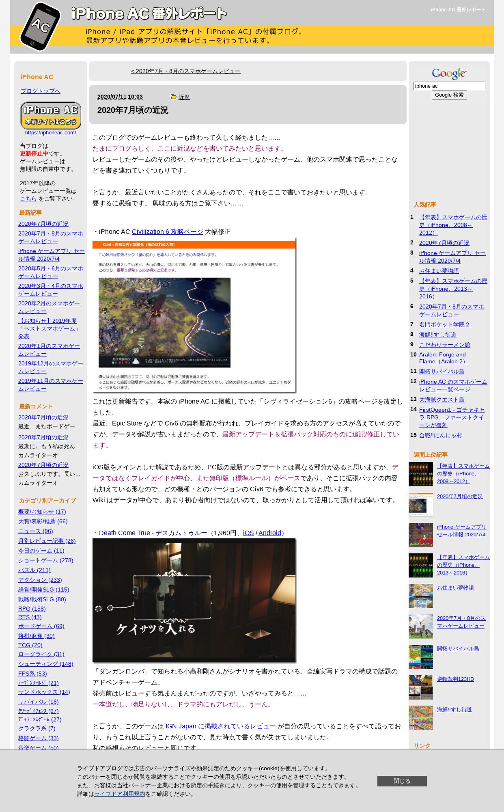Viewport: 504px width, 812px height.
Task: Open the ローグライク (31) category
Action: coord(41,654)
